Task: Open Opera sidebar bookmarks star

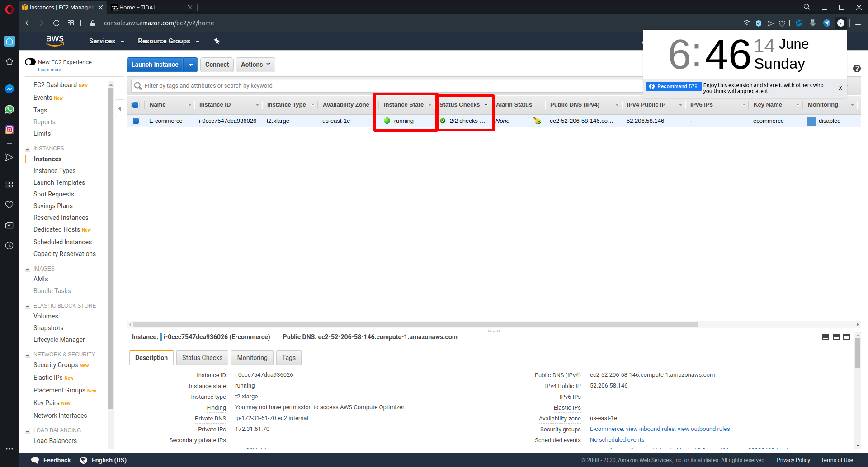Action: click(x=9, y=61)
